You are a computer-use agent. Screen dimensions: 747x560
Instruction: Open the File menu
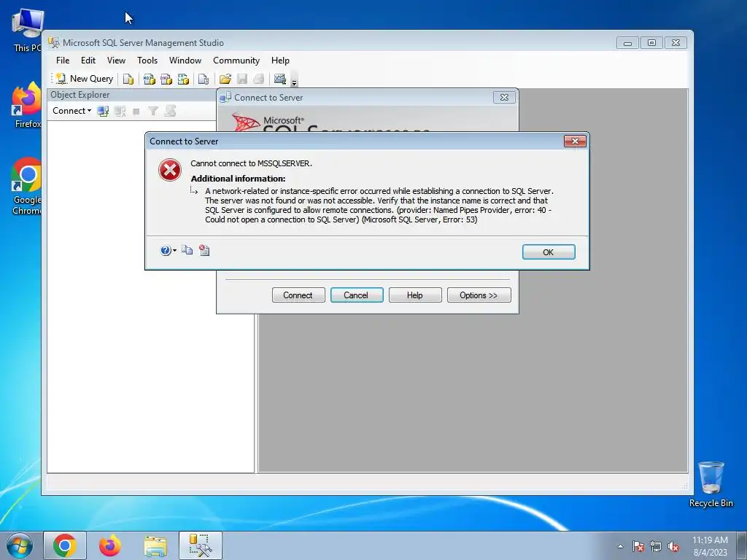click(63, 61)
